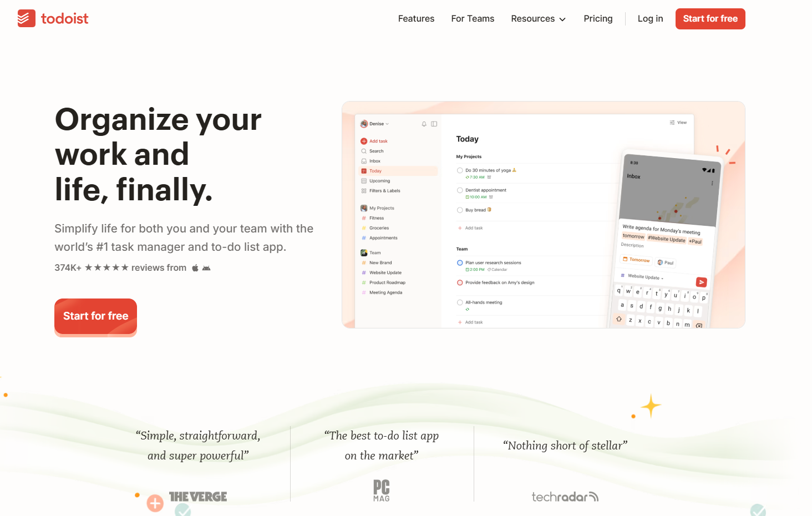Click the View settings icon
Viewport: 812px width, 516px height.
pos(672,123)
